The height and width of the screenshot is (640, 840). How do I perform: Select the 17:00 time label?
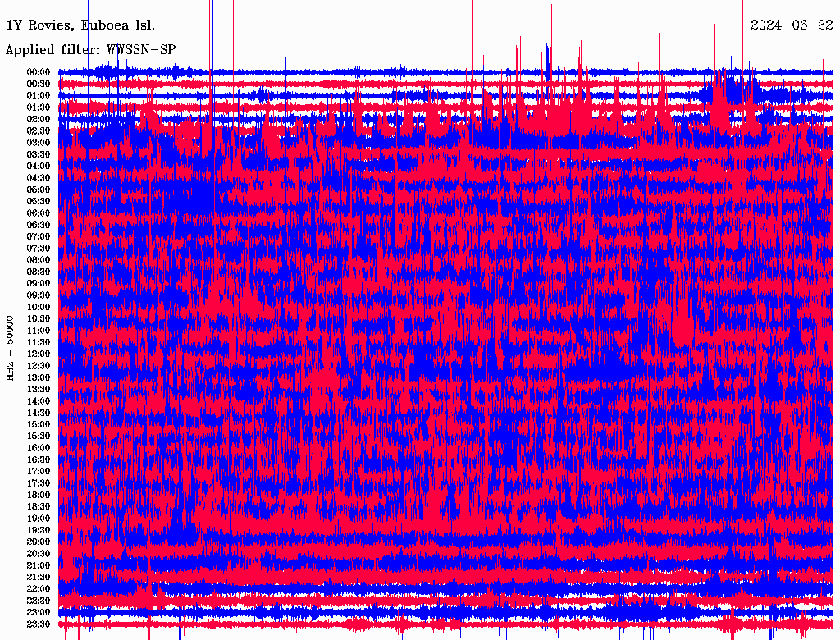click(x=39, y=472)
